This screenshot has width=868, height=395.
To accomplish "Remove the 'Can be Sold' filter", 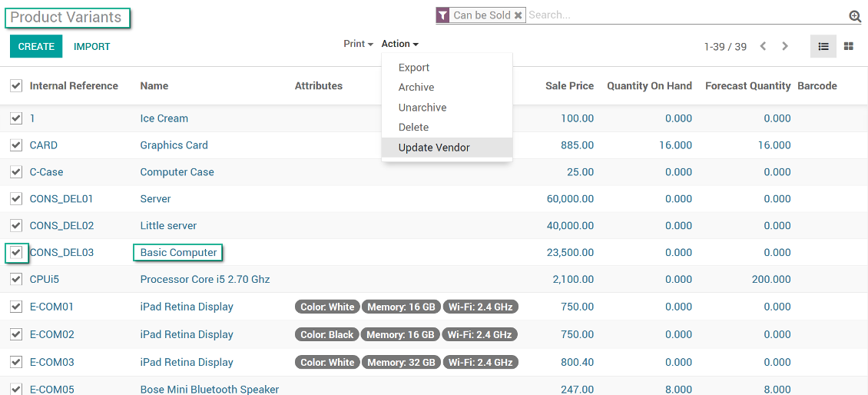I will coord(518,15).
